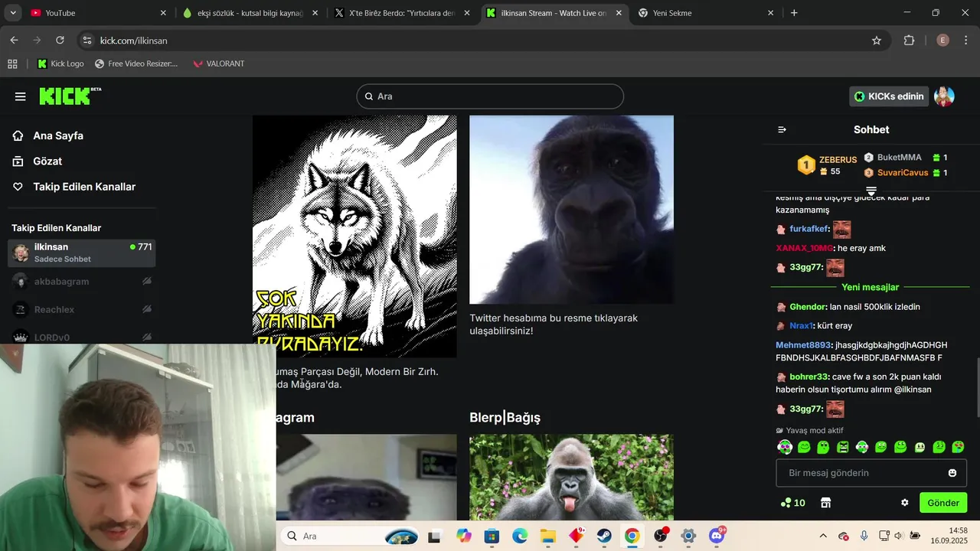Open the VALORANT bookmark
980x551 pixels.
tap(218, 64)
